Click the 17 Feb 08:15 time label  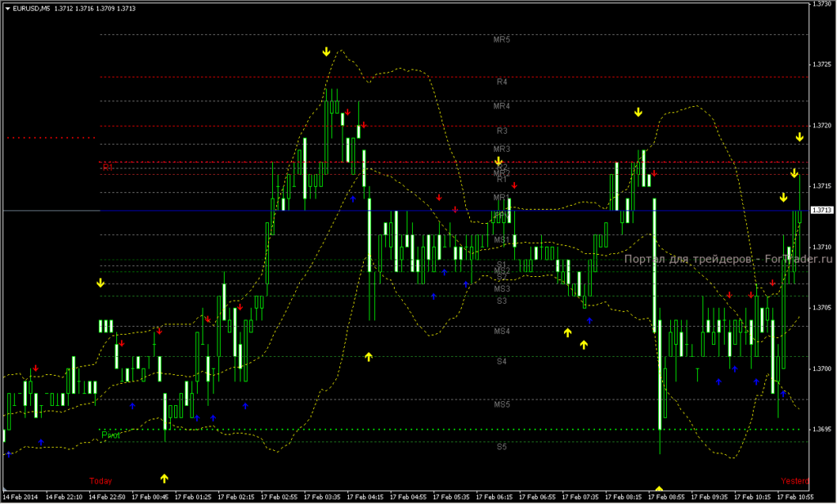[624, 497]
